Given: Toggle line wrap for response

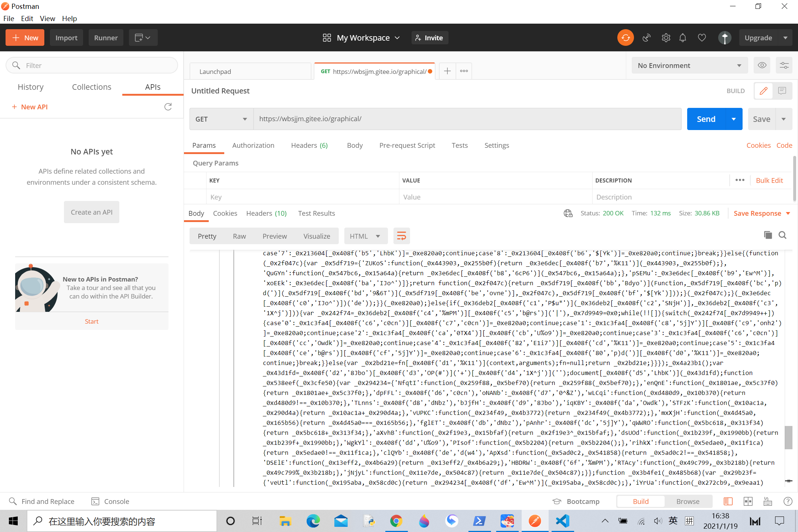Looking at the screenshot, I should coord(402,236).
